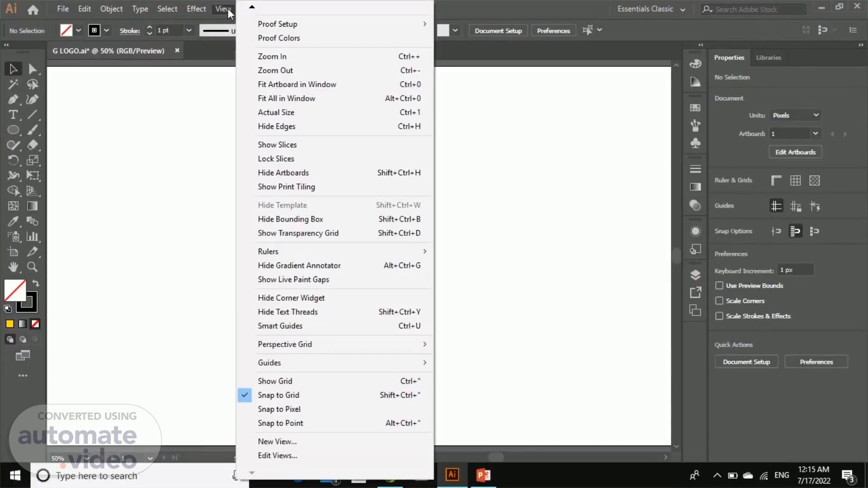Enable Use Preview Bounds checkbox
868x488 pixels.
pyautogui.click(x=719, y=286)
